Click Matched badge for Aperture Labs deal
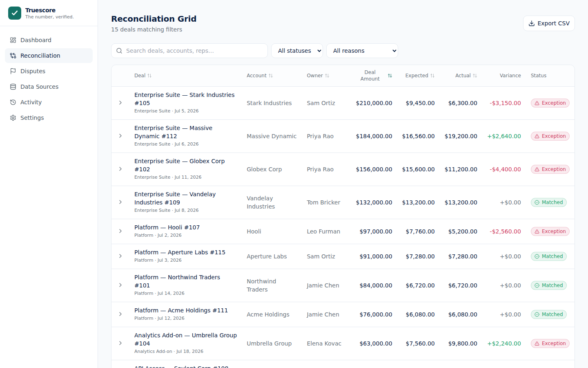Screen dimensions: 588x368 click(549, 256)
